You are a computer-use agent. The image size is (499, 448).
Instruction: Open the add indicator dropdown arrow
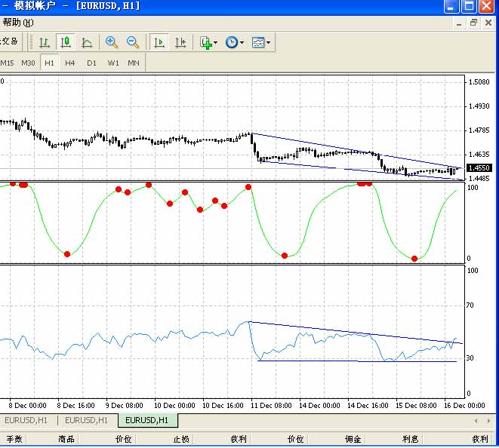[x=216, y=42]
